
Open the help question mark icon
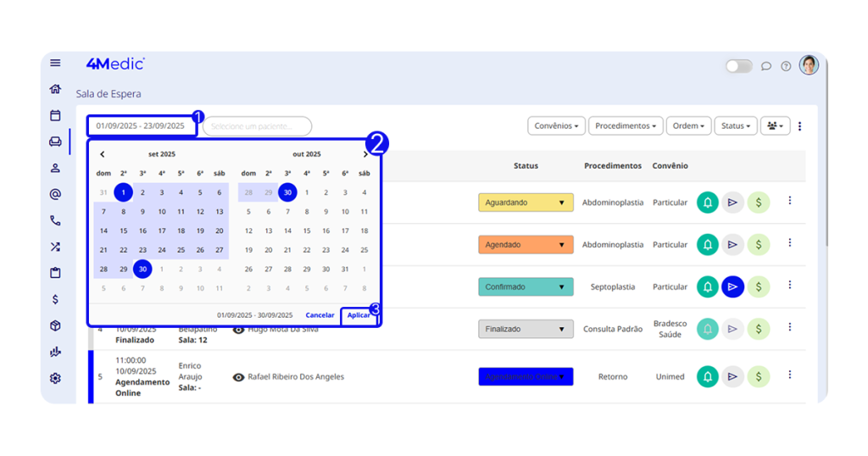tap(786, 66)
